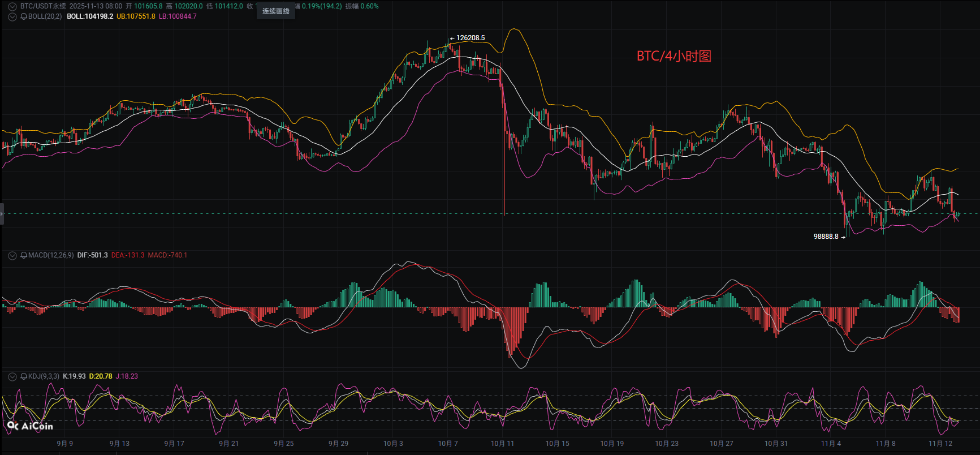Click the 11月 12 date on time axis
This screenshot has width=980, height=455.
coord(940,444)
